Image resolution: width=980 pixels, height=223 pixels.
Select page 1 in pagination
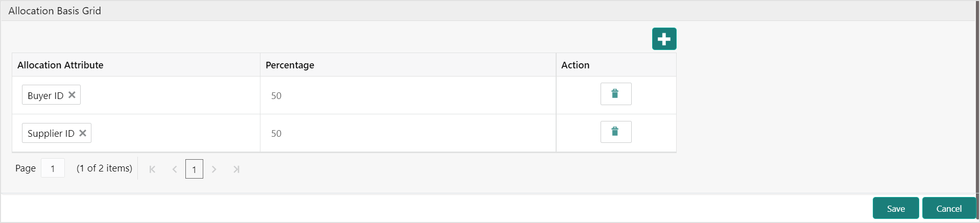[x=194, y=169]
